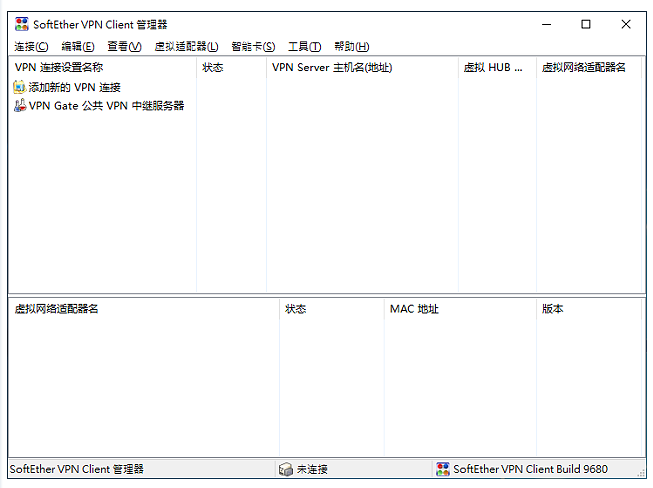Sort by VPN 连接设置名称 column header

click(102, 67)
